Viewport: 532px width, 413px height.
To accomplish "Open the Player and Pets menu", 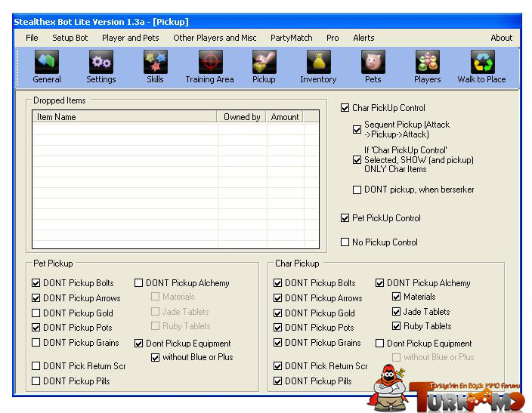I will tap(130, 38).
